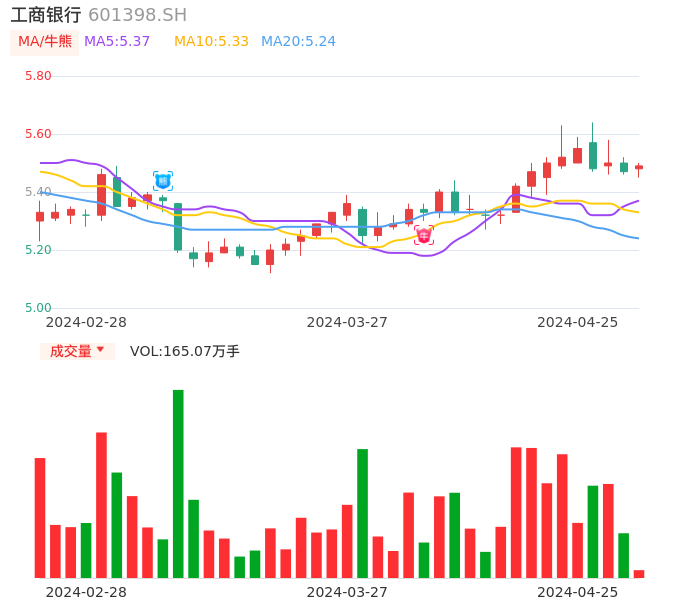The image size is (686, 606).
Task: Toggle the MA10 moving average legend
Action: click(211, 42)
